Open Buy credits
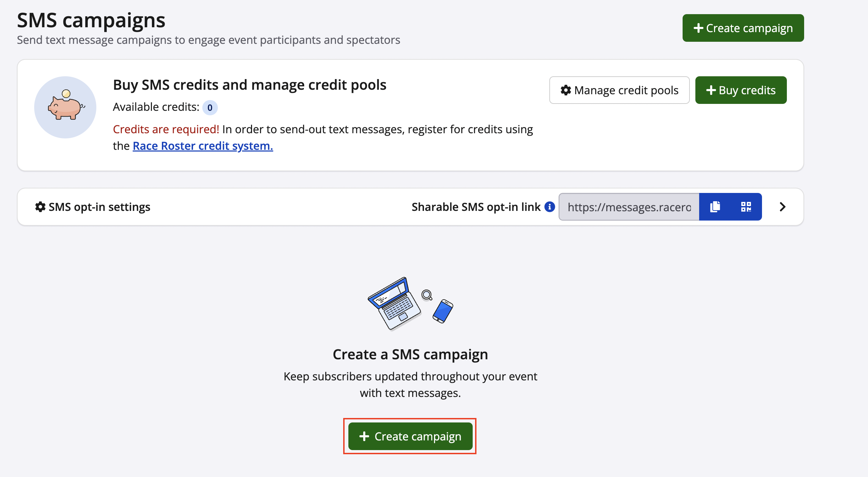 (x=741, y=90)
